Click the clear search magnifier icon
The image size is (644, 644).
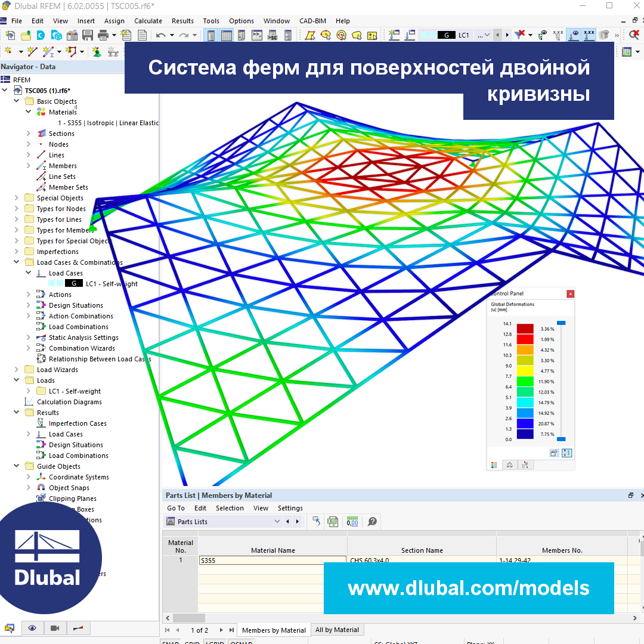(x=634, y=35)
